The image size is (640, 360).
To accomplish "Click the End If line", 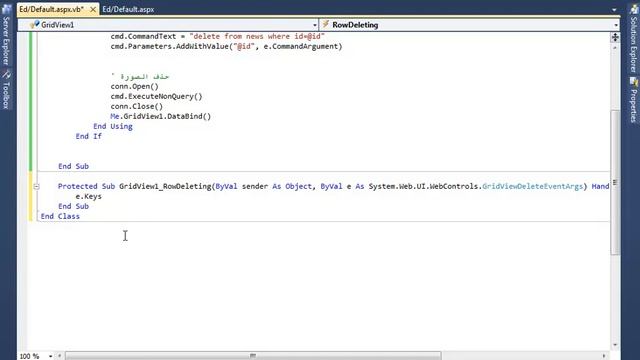I will point(89,136).
